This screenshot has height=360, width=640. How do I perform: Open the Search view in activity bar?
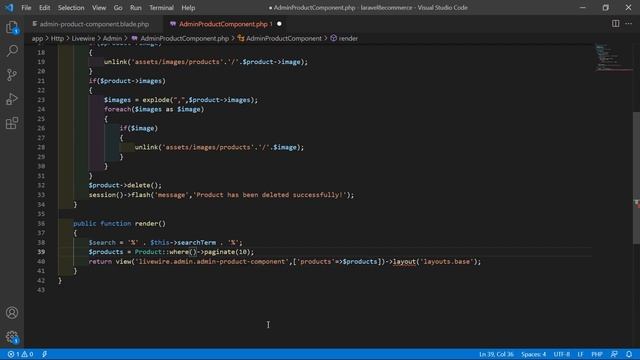pyautogui.click(x=12, y=51)
